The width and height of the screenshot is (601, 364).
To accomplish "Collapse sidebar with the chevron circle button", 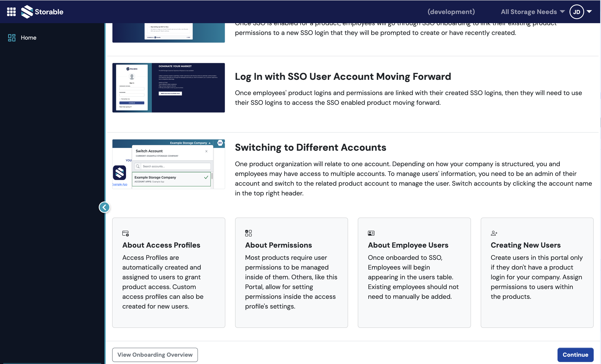I will click(x=104, y=207).
